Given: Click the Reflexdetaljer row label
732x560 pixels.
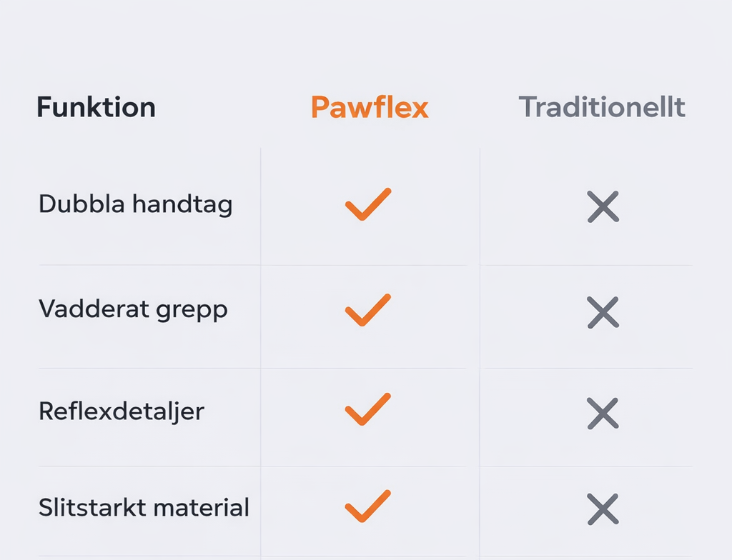Looking at the screenshot, I should 122,411.
